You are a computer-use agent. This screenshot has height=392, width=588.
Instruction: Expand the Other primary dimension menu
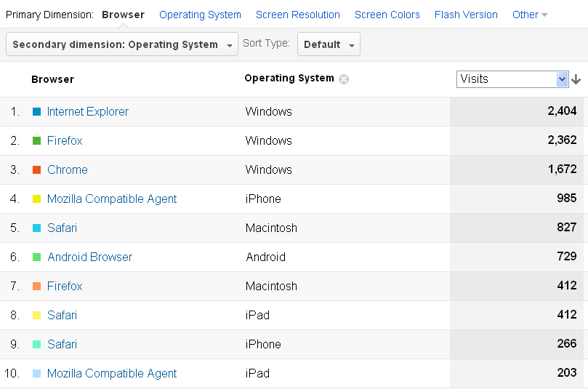click(x=530, y=15)
